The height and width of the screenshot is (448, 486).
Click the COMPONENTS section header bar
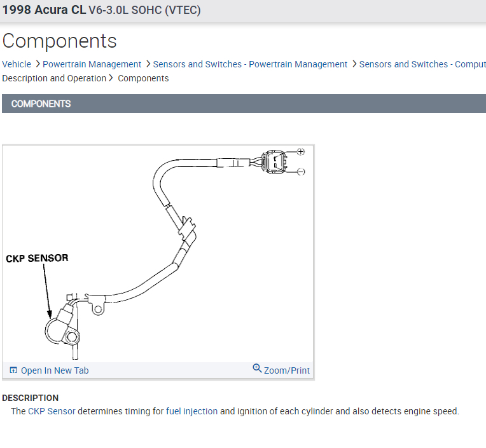point(244,104)
